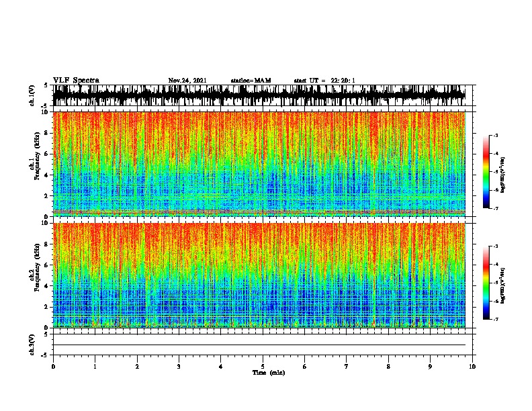Click inside the ch.2 frequency spectrogram panel
This screenshot has height=411, width=532.
coord(259,275)
